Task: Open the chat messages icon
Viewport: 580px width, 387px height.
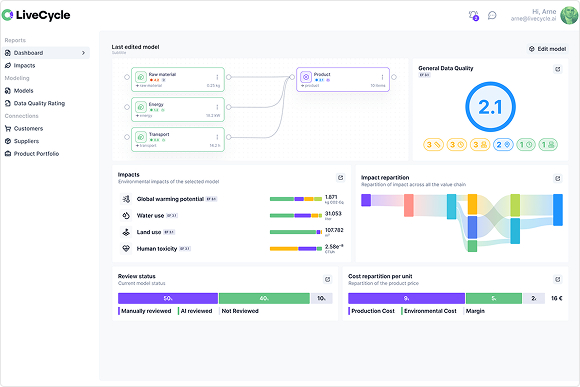Action: click(x=492, y=15)
